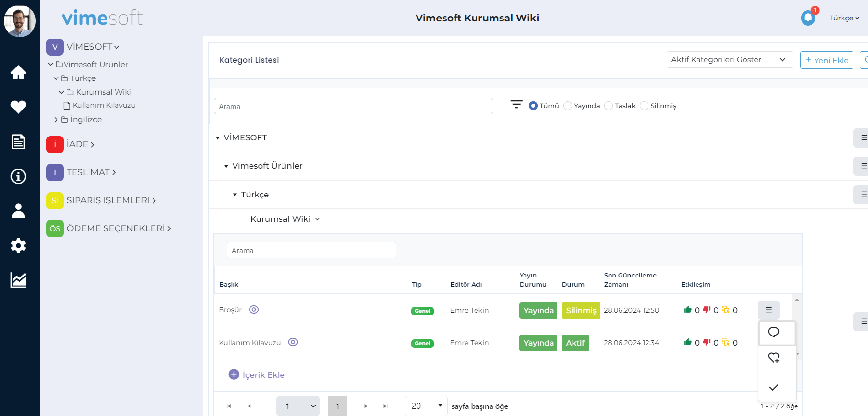Go to next page arrow

point(366,406)
